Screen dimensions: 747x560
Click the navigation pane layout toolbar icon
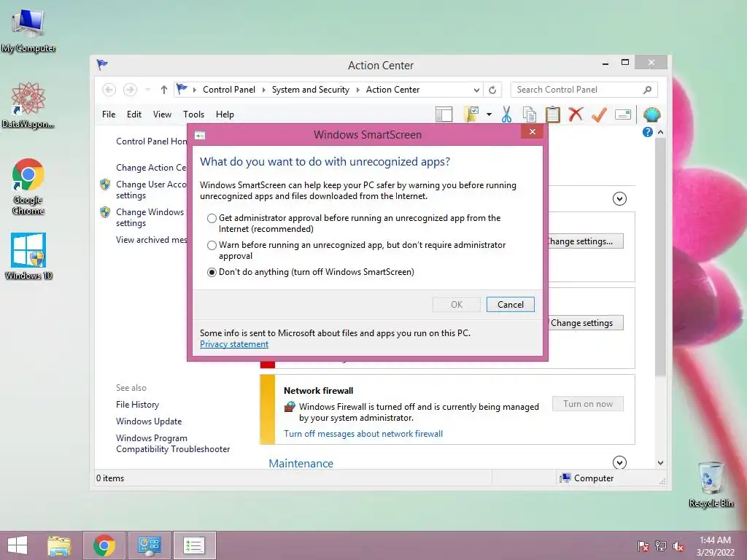tap(444, 114)
